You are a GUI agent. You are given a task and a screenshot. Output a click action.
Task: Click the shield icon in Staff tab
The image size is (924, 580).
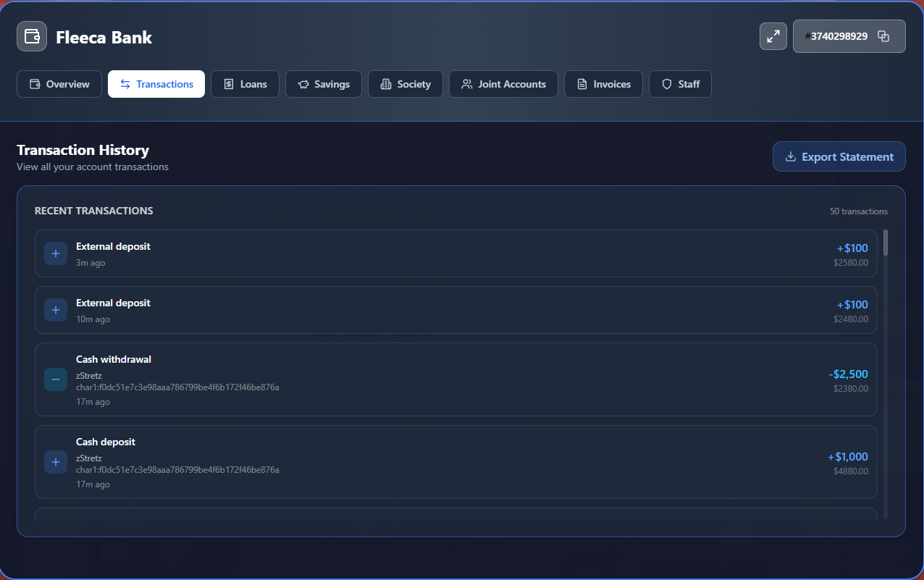click(x=667, y=84)
